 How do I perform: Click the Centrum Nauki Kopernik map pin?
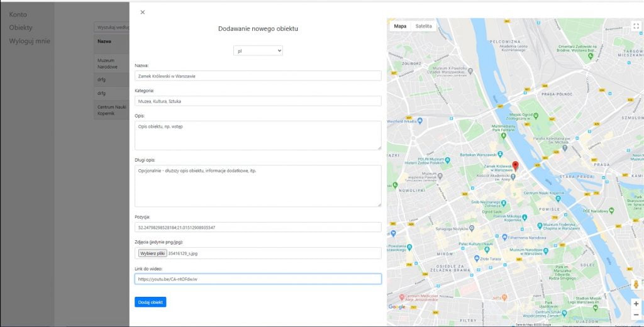pos(558,199)
